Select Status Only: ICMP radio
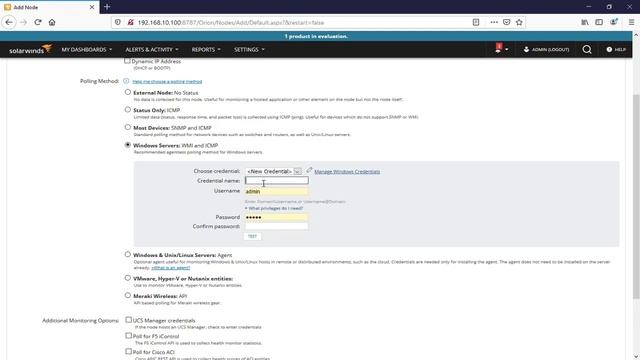Screen dimensions: 640x360 (x=128, y=109)
